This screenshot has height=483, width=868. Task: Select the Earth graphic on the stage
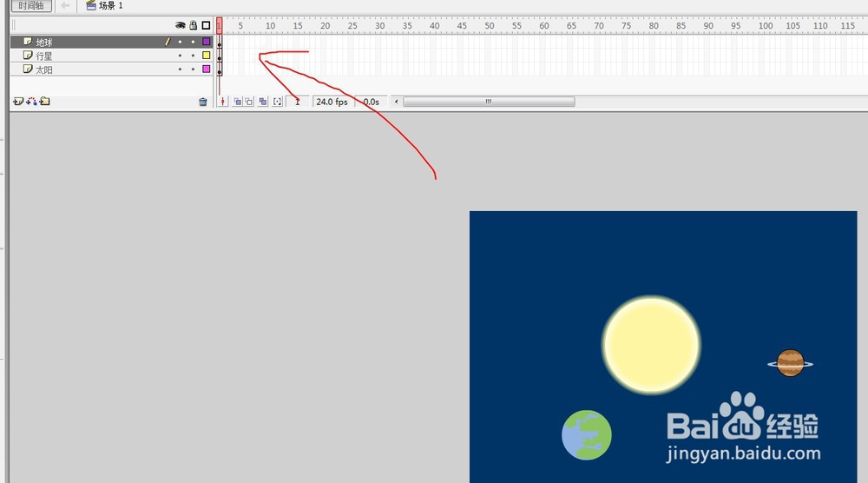point(587,435)
